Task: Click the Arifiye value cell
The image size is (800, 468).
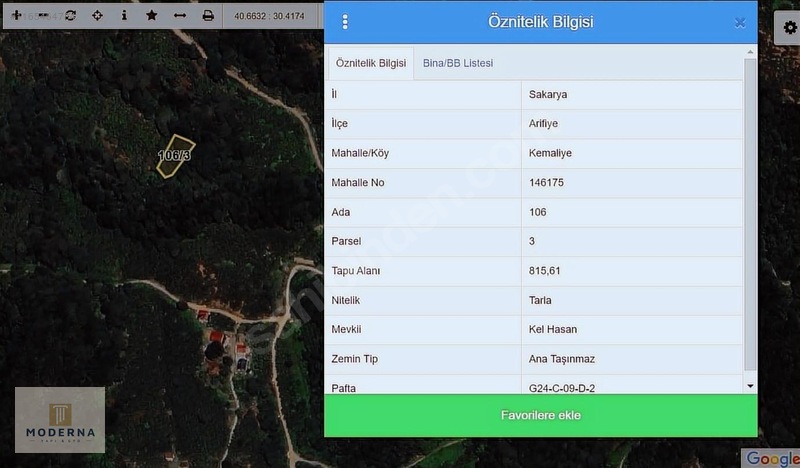Action: [x=632, y=124]
